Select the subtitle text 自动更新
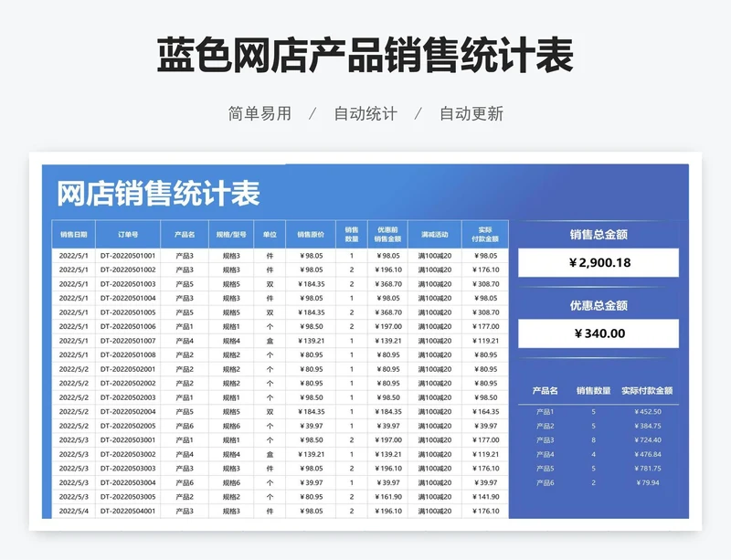 pos(471,113)
